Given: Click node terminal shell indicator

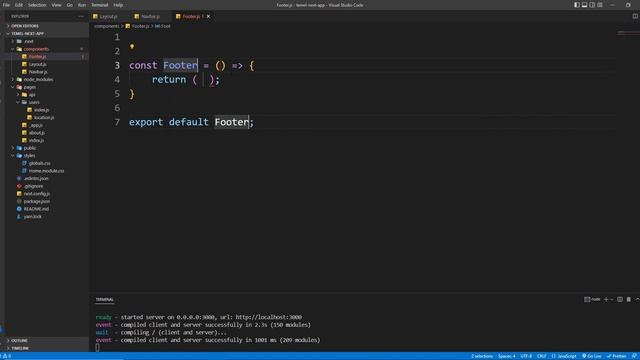Looking at the screenshot, I should [592, 300].
